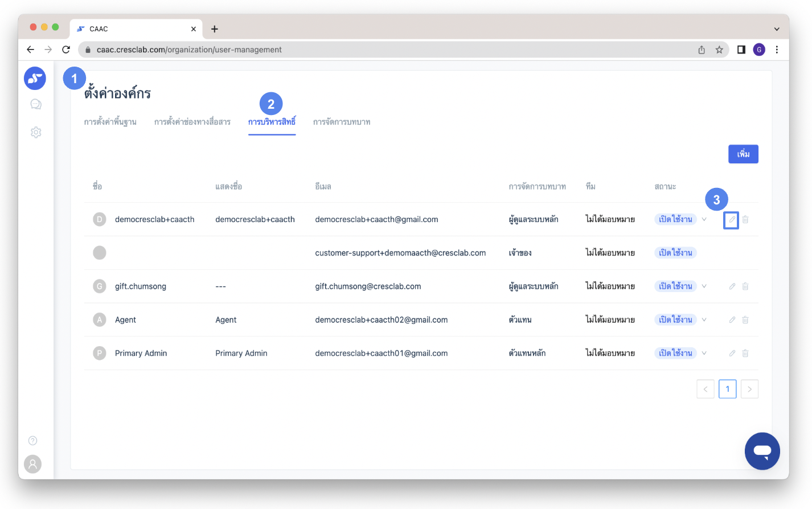The height and width of the screenshot is (509, 812).
Task: Open the help question mark icon
Action: point(33,441)
